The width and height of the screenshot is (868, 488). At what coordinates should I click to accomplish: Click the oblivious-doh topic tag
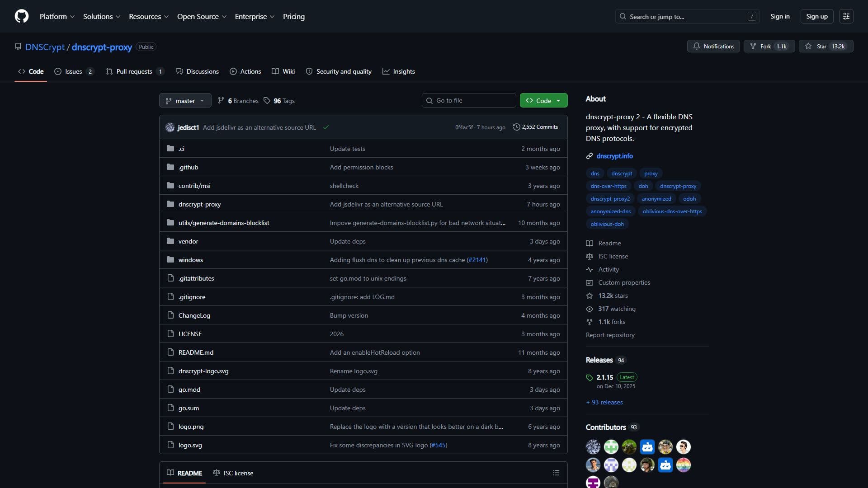pyautogui.click(x=607, y=224)
